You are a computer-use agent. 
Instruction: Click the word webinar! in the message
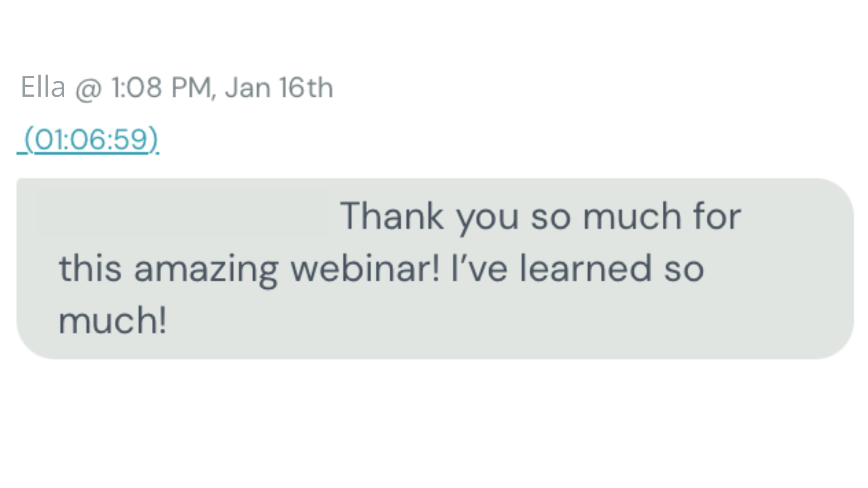point(365,268)
